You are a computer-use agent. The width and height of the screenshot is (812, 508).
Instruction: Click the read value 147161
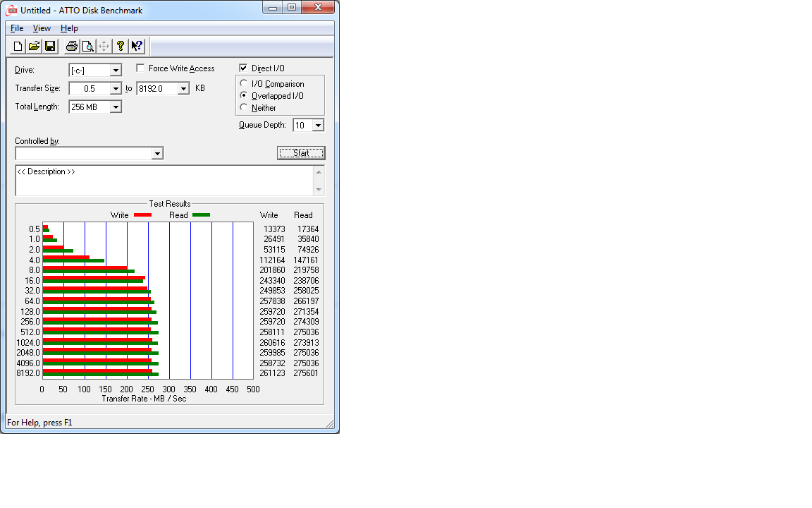point(305,260)
